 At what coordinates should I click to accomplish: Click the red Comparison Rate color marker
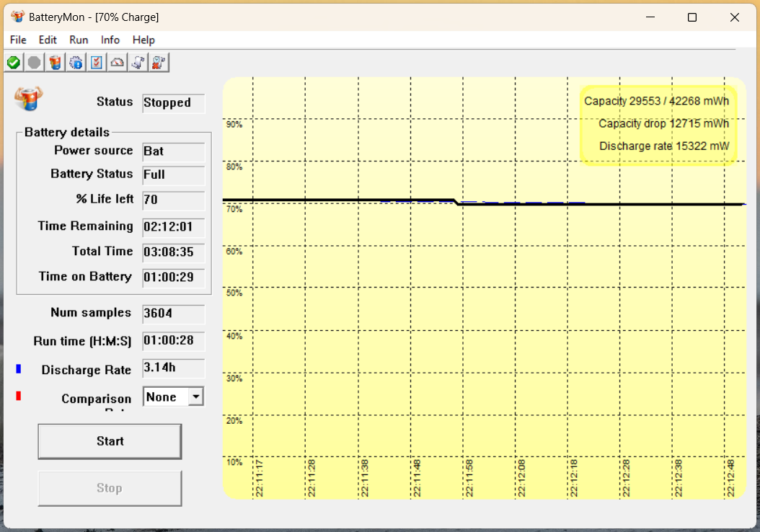tap(19, 396)
